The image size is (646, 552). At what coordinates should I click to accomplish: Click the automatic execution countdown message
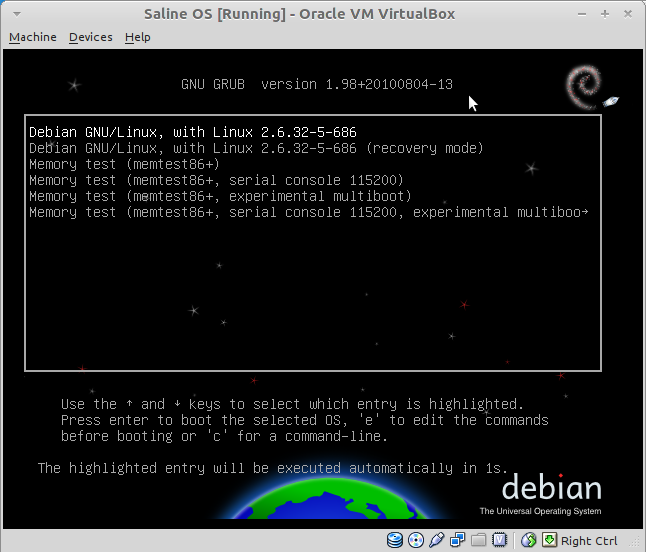(272, 468)
